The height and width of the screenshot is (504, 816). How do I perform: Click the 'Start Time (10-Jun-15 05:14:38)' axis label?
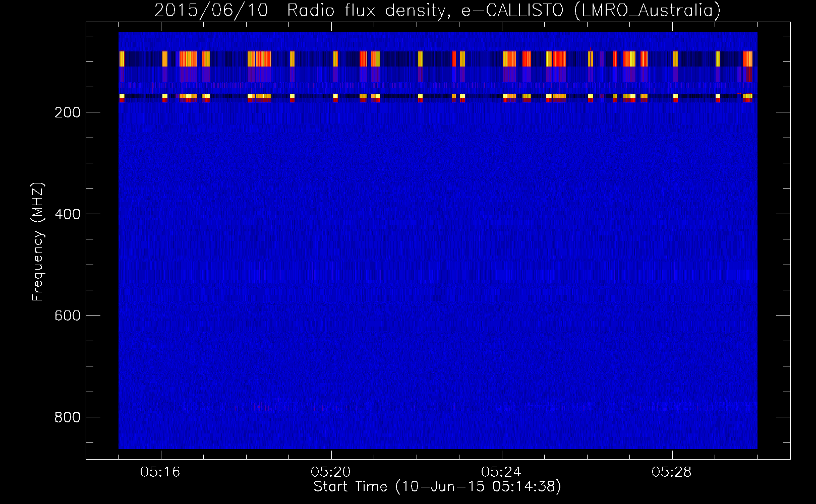(x=437, y=487)
